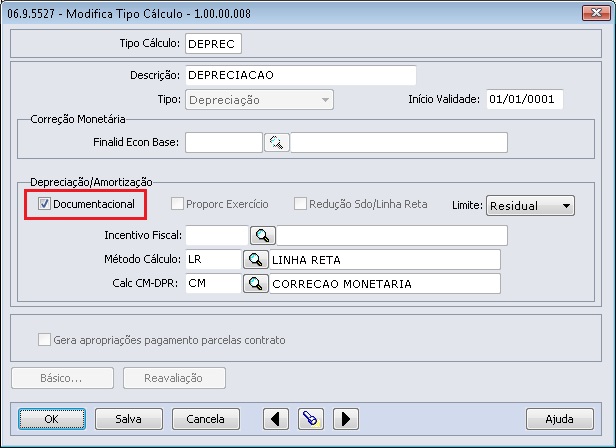Confirm with the OK button
Viewport: 616px width, 448px height.
click(52, 419)
